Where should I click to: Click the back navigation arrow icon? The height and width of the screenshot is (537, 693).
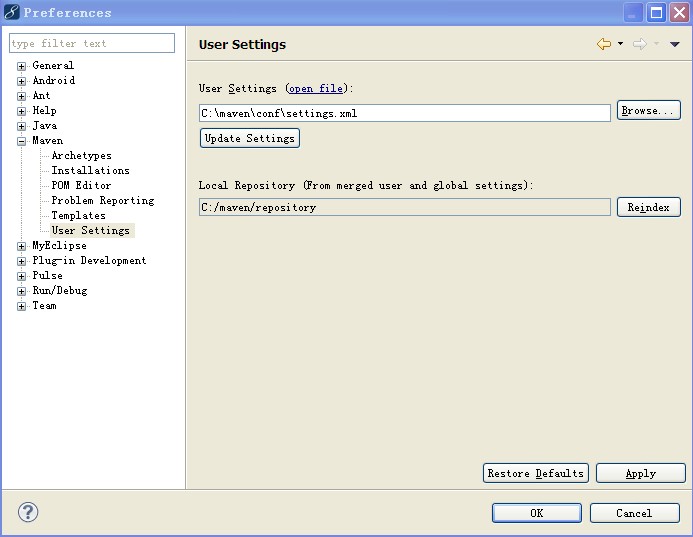pos(604,44)
